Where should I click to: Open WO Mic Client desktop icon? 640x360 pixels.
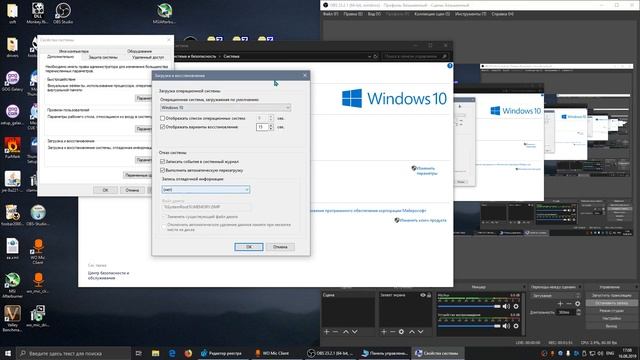pos(38,251)
